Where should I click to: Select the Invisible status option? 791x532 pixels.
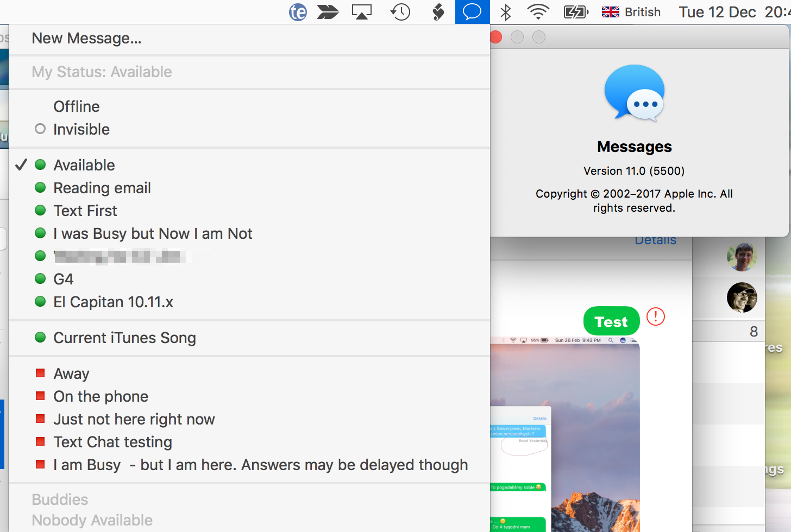pyautogui.click(x=81, y=129)
